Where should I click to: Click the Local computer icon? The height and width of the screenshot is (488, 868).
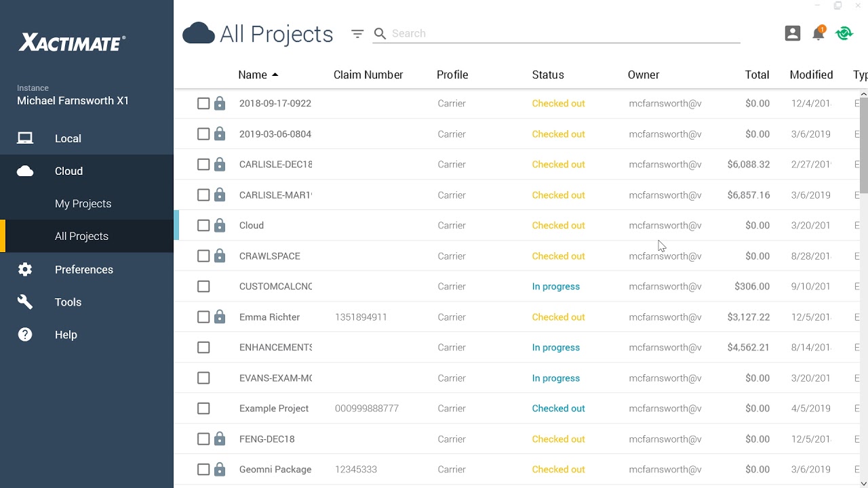25,138
